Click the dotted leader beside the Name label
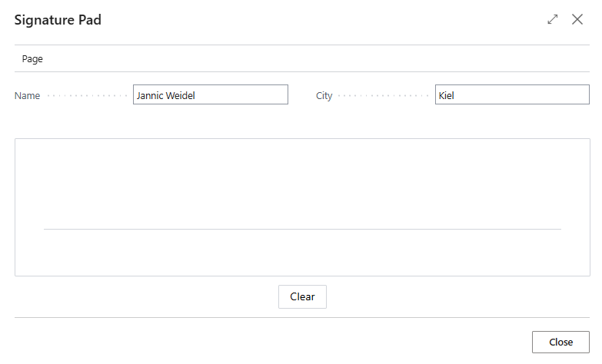The width and height of the screenshot is (602, 364). 87,96
